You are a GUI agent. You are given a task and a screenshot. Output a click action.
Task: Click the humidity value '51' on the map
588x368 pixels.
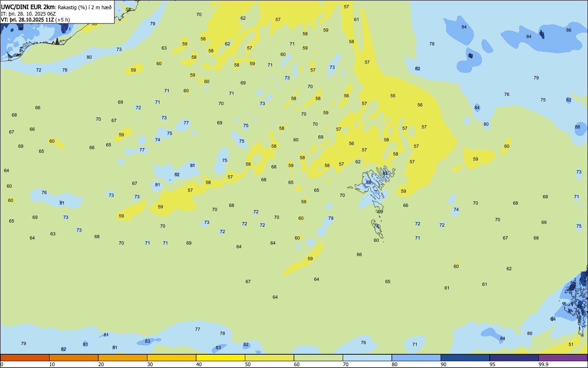click(571, 345)
